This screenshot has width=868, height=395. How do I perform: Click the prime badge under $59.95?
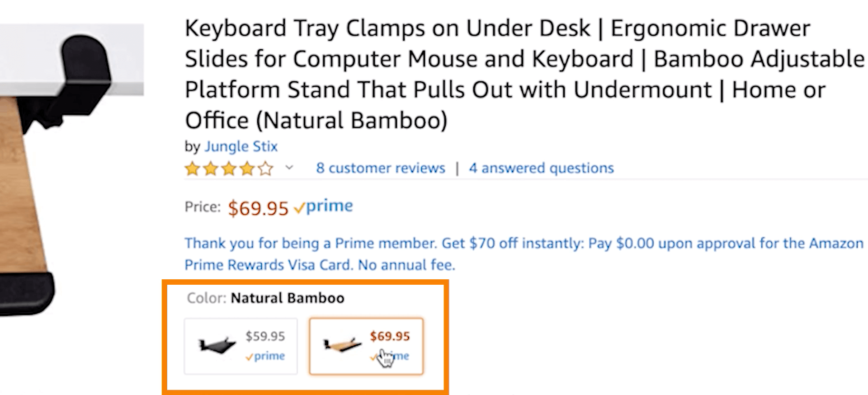pos(265,356)
